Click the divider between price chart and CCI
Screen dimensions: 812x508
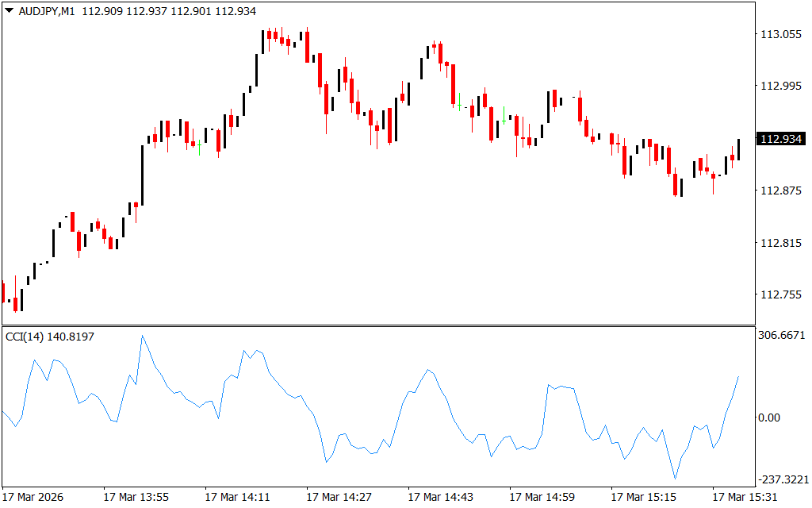(377, 325)
